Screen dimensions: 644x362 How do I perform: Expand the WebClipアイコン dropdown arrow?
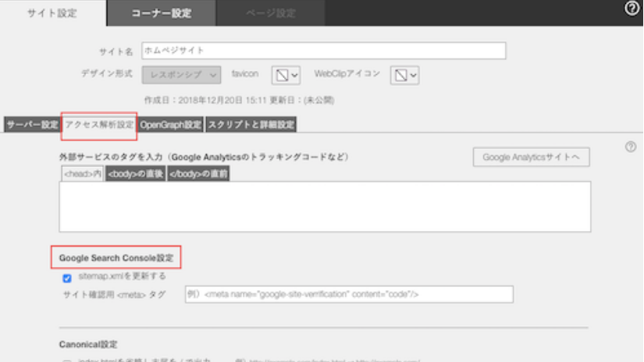coord(414,75)
